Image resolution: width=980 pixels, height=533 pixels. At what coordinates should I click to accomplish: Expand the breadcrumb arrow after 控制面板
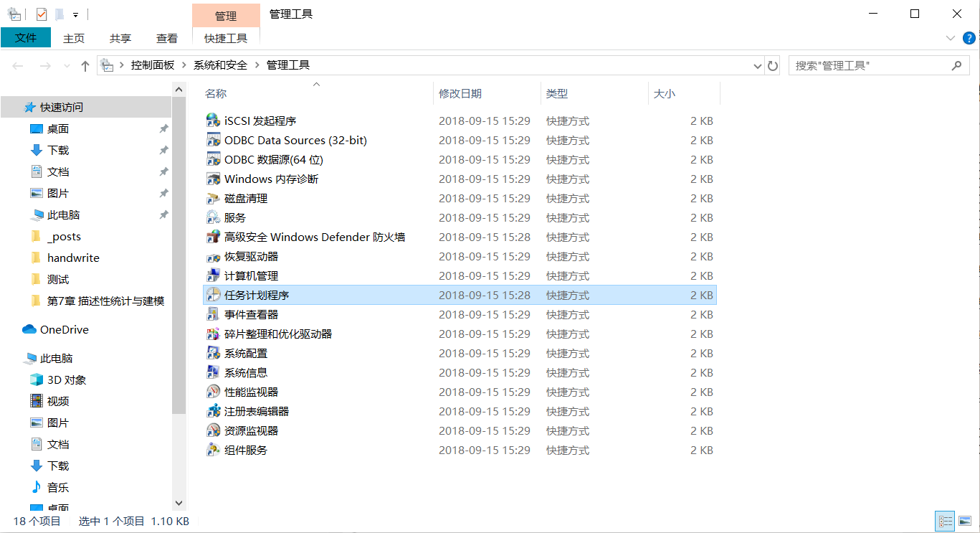tap(184, 65)
